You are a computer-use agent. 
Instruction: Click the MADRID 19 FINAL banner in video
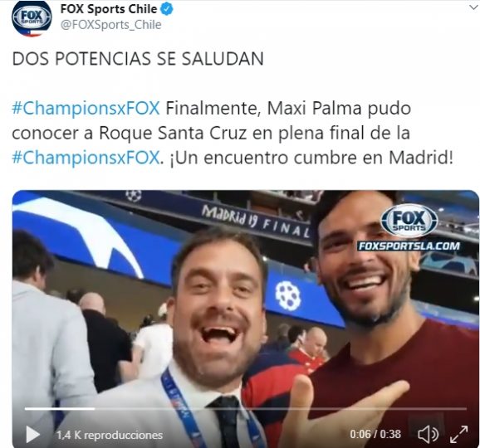pos(256,222)
